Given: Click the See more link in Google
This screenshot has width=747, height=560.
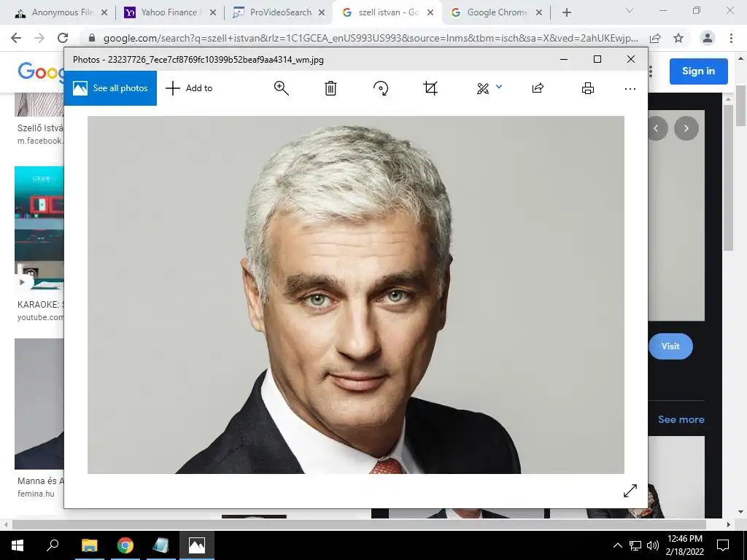Looking at the screenshot, I should pyautogui.click(x=681, y=419).
